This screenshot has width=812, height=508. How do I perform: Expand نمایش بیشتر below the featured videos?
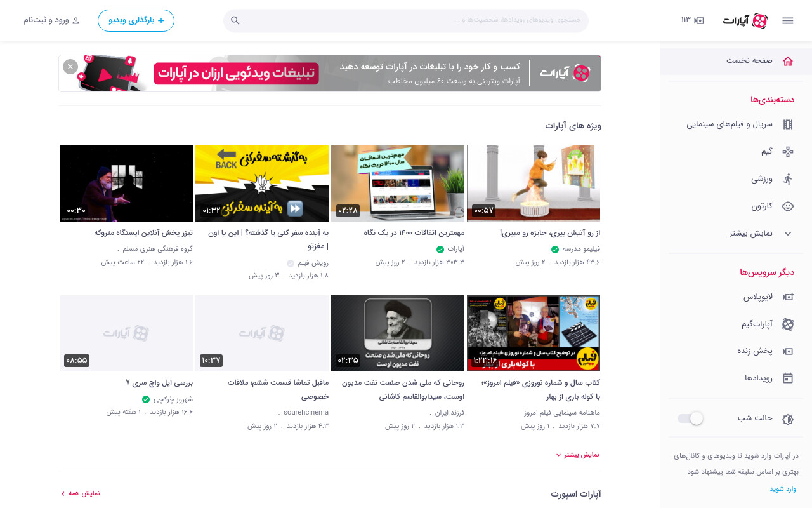(577, 455)
